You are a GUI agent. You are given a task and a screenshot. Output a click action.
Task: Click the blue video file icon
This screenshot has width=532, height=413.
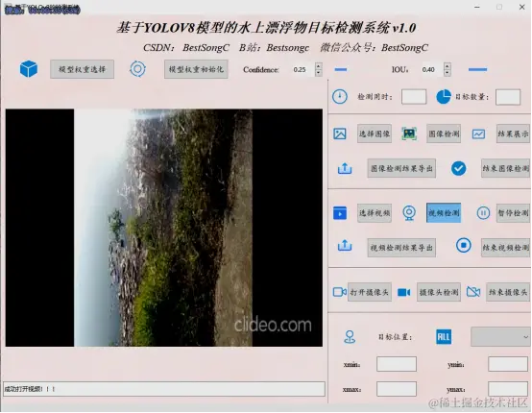point(340,213)
